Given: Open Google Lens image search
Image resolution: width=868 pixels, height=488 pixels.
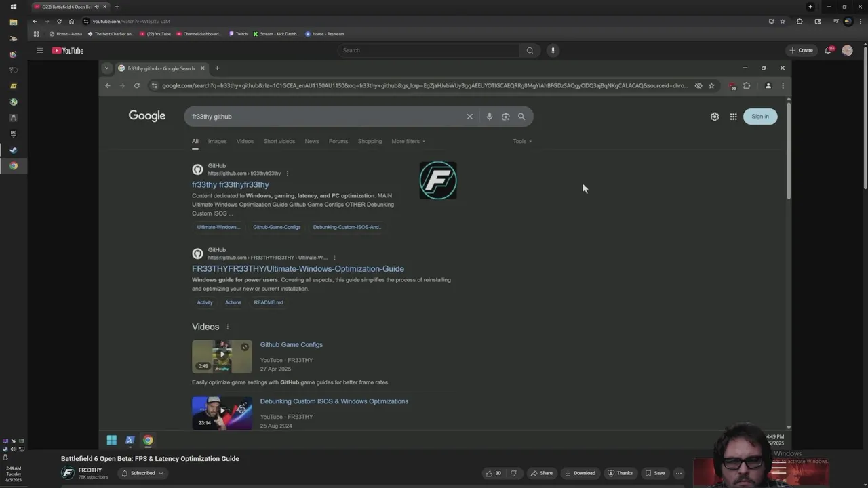Looking at the screenshot, I should tap(505, 117).
